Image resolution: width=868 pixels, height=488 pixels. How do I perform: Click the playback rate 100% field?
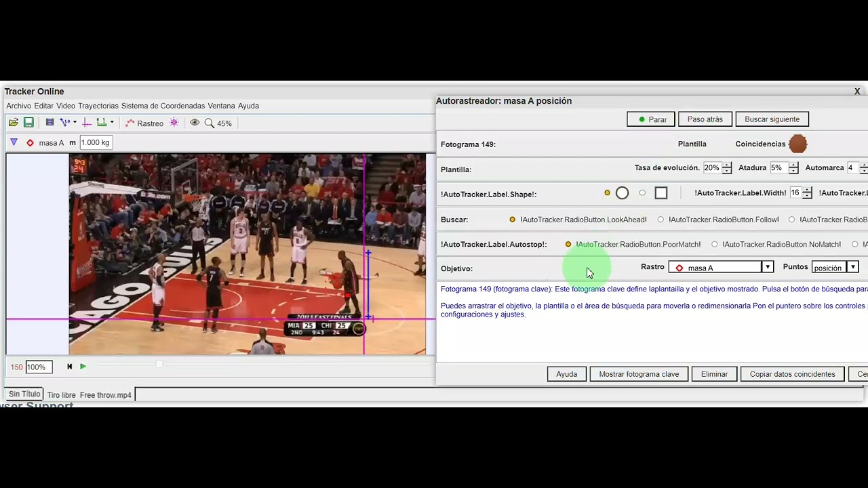pyautogui.click(x=39, y=367)
